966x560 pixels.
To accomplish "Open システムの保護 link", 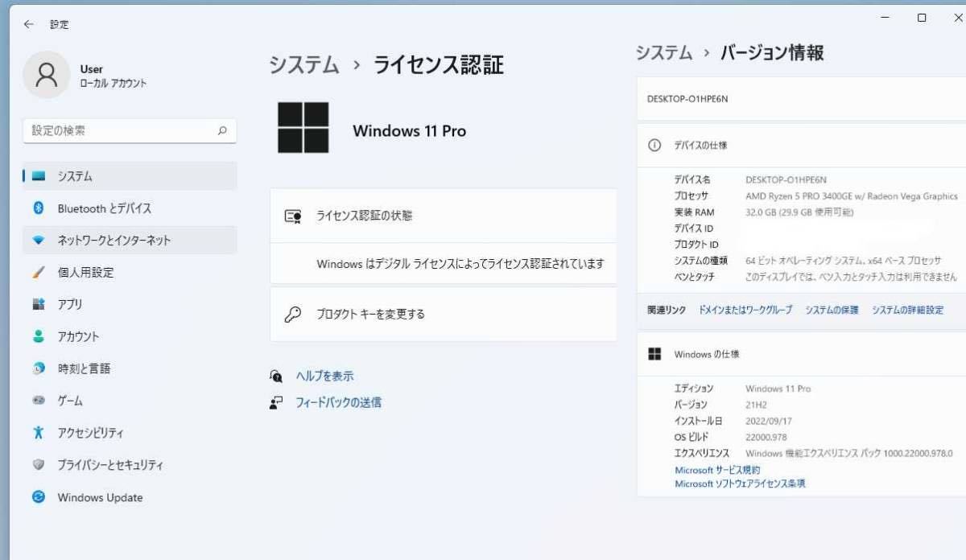I will coord(832,310).
